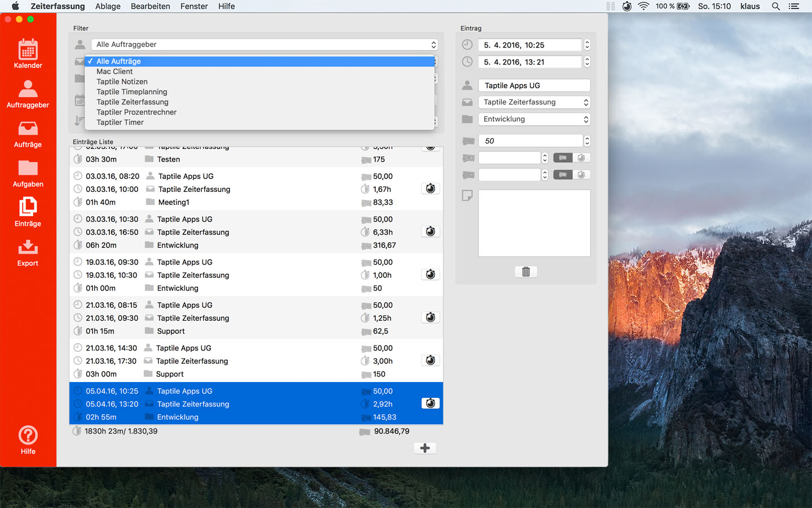The image size is (812, 508).
Task: Start timer for entry 03.03.16, 08:20
Action: (x=430, y=189)
